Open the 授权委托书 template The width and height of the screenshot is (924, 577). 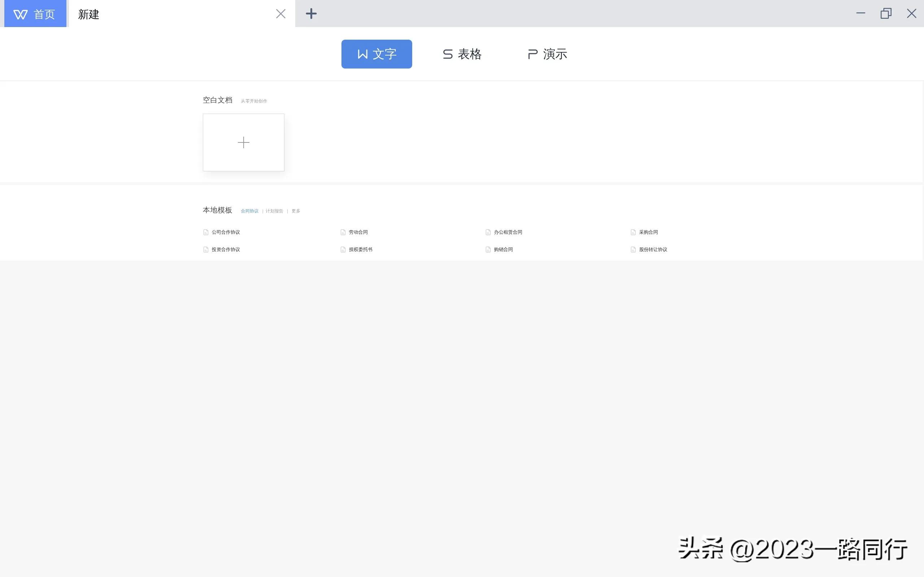click(x=360, y=250)
